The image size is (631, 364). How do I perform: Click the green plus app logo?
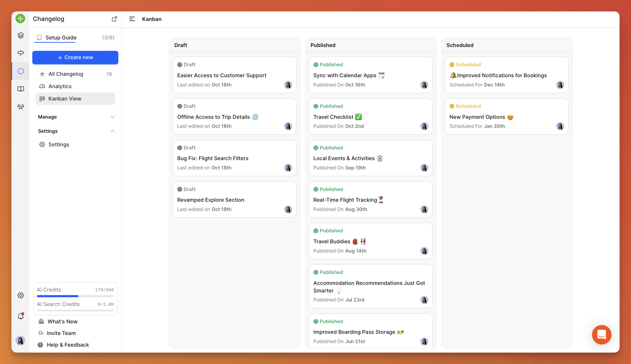[x=20, y=19]
